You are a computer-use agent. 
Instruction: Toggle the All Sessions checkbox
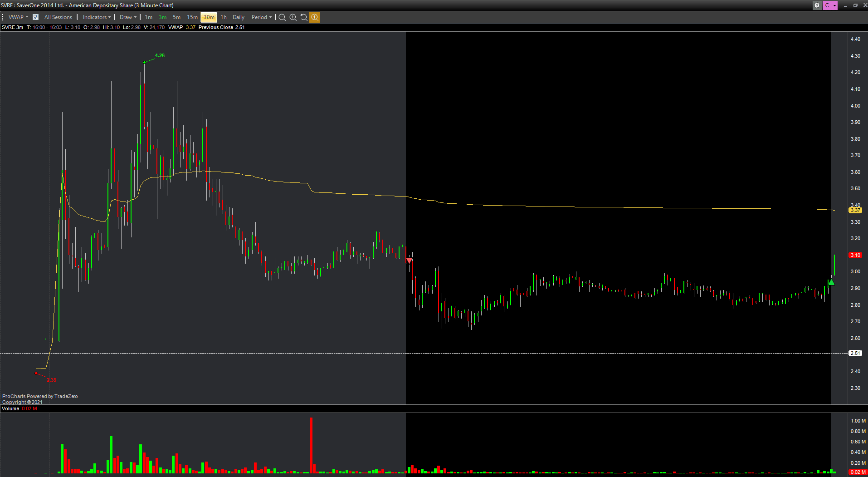(x=36, y=17)
